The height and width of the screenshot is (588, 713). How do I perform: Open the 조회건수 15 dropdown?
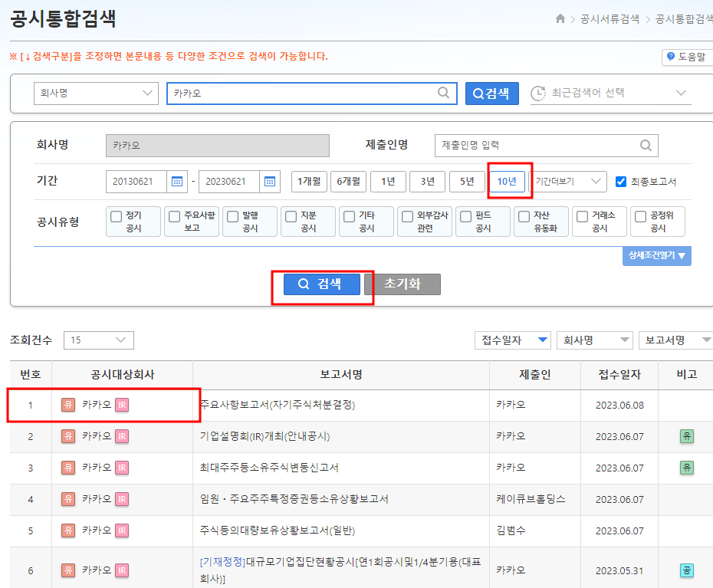point(99,340)
